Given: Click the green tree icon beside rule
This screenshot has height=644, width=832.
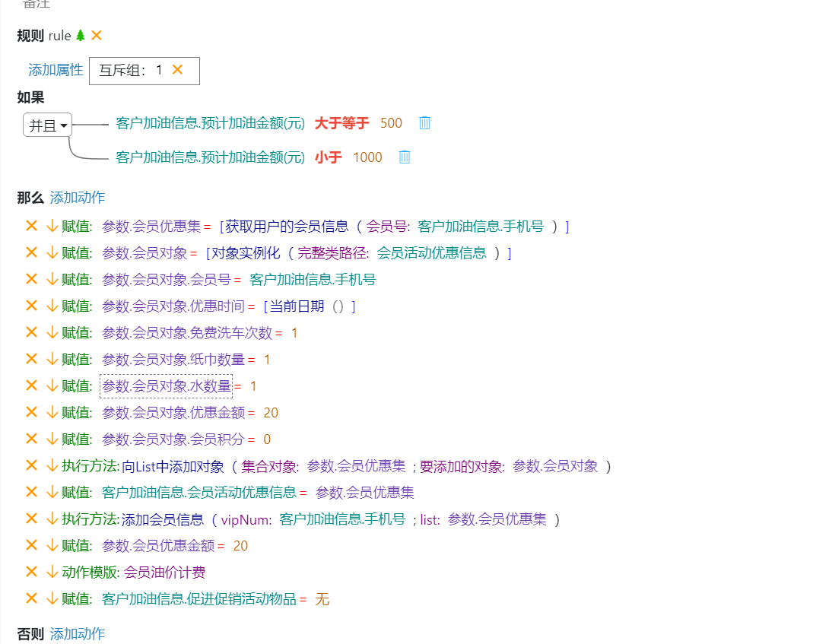Looking at the screenshot, I should [x=81, y=36].
